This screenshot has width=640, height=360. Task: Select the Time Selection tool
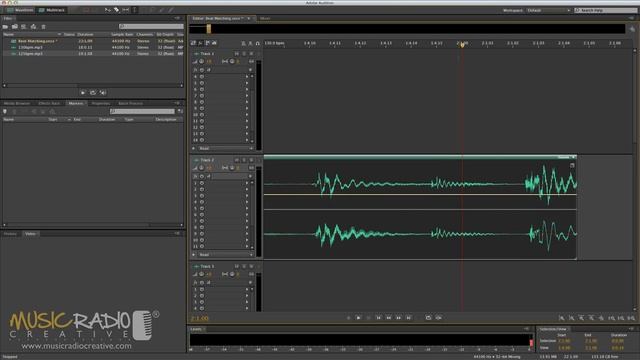point(134,10)
